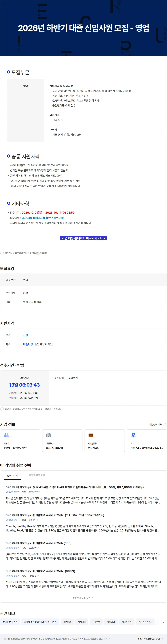Open the 홈페이지 application method link
The image size is (167, 644).
(73, 378)
